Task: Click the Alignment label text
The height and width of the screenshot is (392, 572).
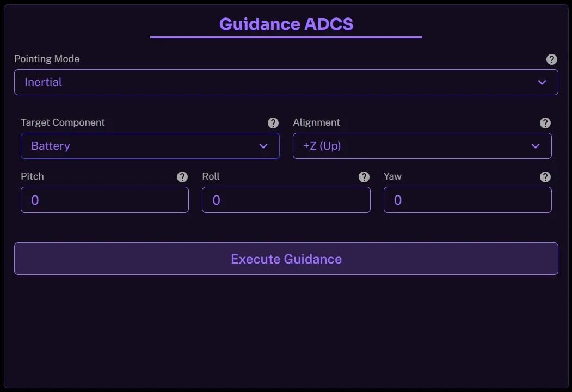Action: (x=316, y=122)
